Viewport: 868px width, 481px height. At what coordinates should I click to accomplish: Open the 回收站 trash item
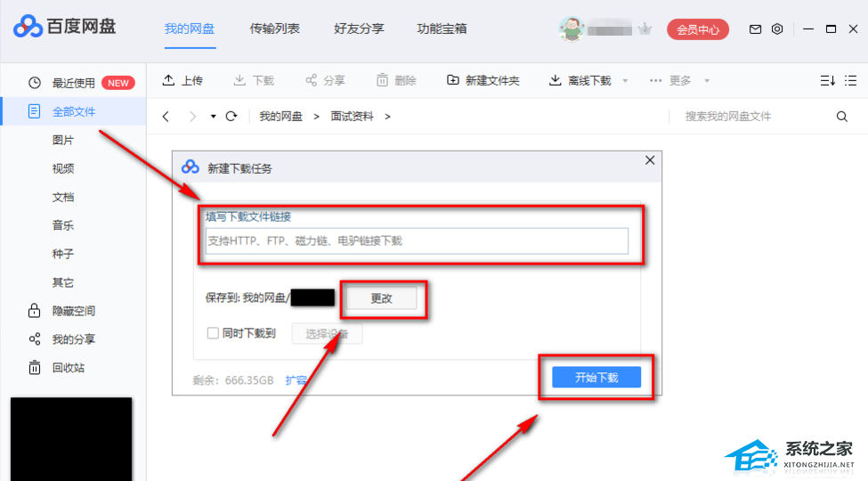point(56,367)
